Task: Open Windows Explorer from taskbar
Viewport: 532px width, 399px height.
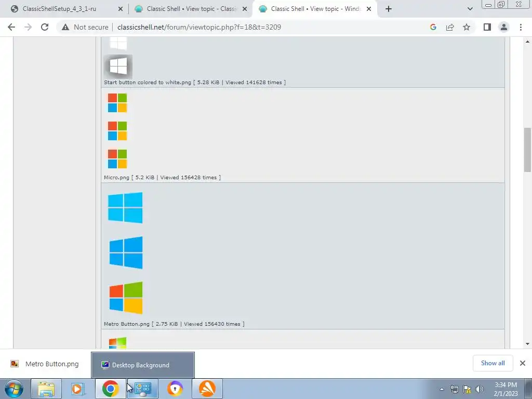Action: 46,389
